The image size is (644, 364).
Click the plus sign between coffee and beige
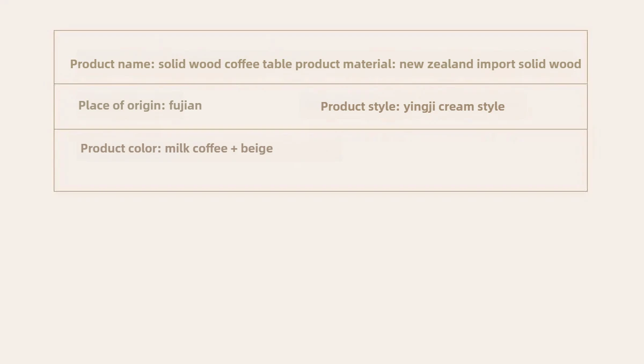(x=234, y=149)
